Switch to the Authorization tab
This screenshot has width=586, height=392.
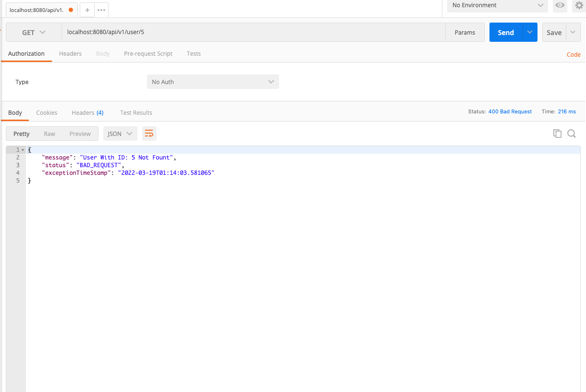(x=26, y=53)
